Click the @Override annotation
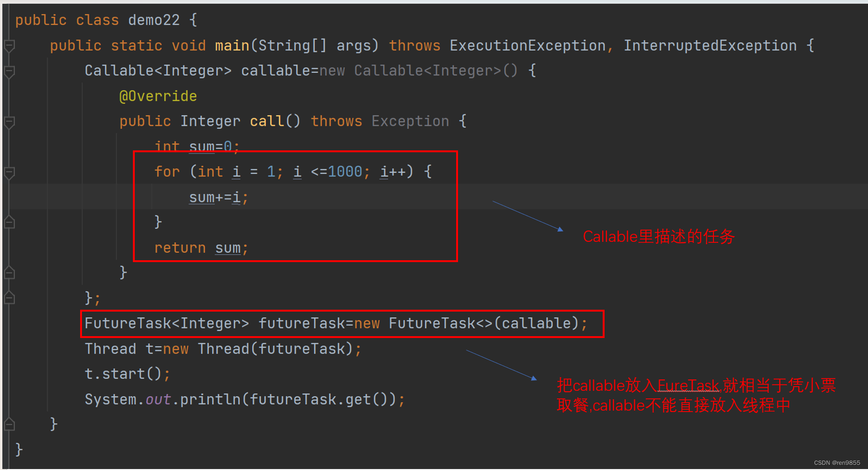868x470 pixels. (158, 96)
